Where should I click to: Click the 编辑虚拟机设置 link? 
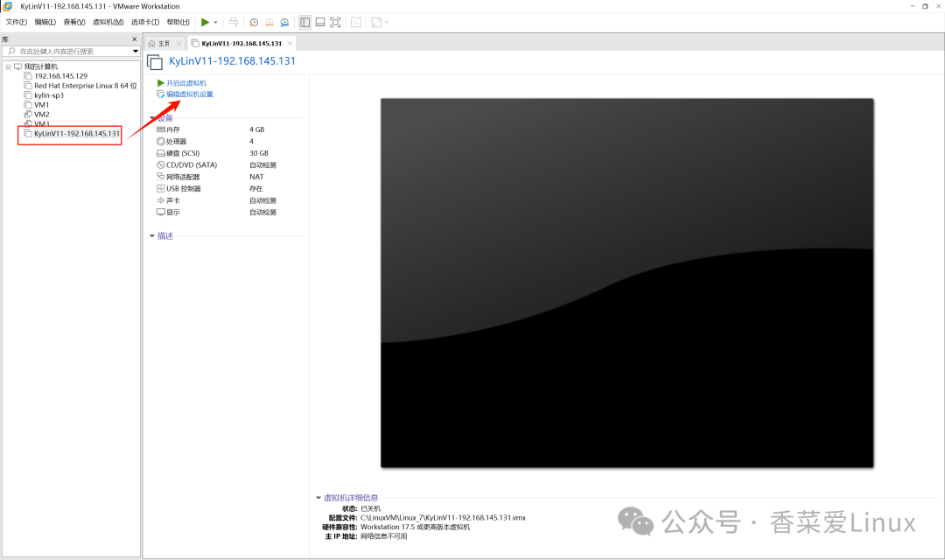189,94
